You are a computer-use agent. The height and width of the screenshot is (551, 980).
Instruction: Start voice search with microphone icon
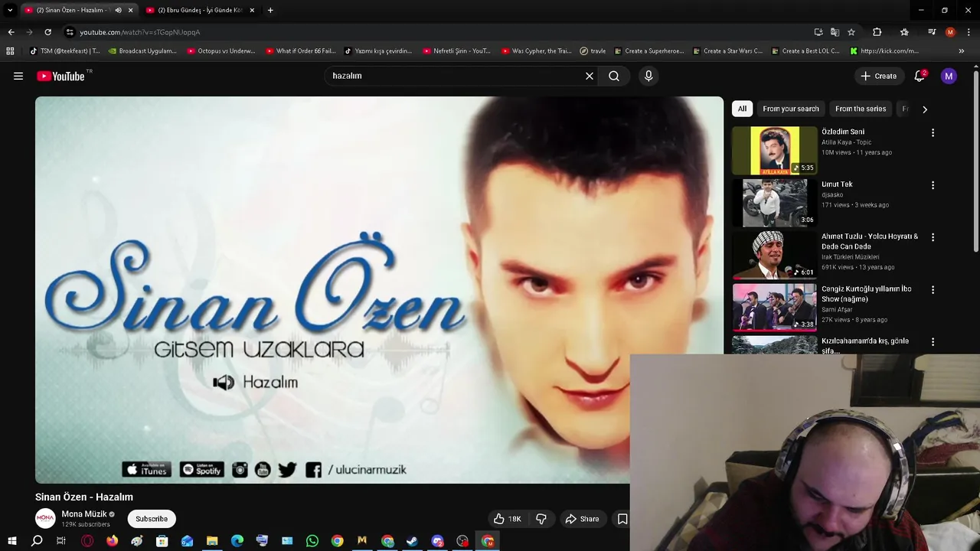648,76
